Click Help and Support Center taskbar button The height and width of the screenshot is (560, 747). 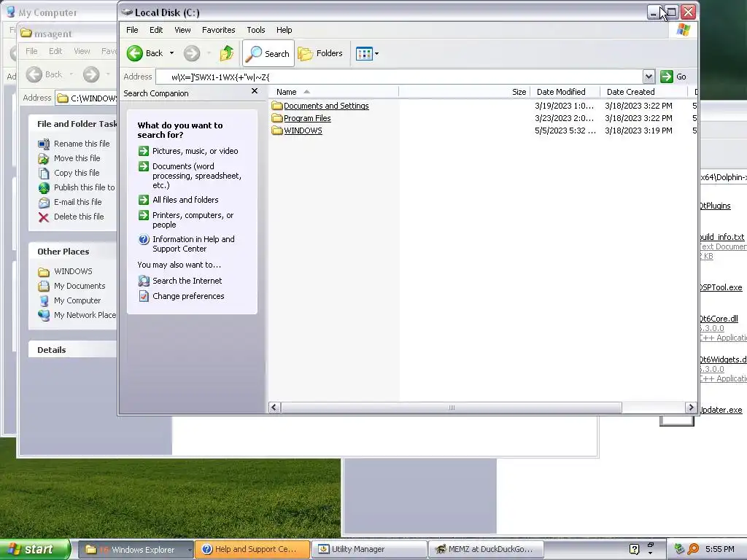tap(252, 550)
